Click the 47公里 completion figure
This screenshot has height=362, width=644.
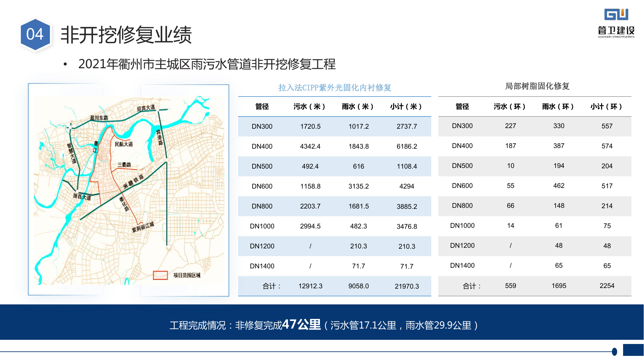[x=301, y=324]
